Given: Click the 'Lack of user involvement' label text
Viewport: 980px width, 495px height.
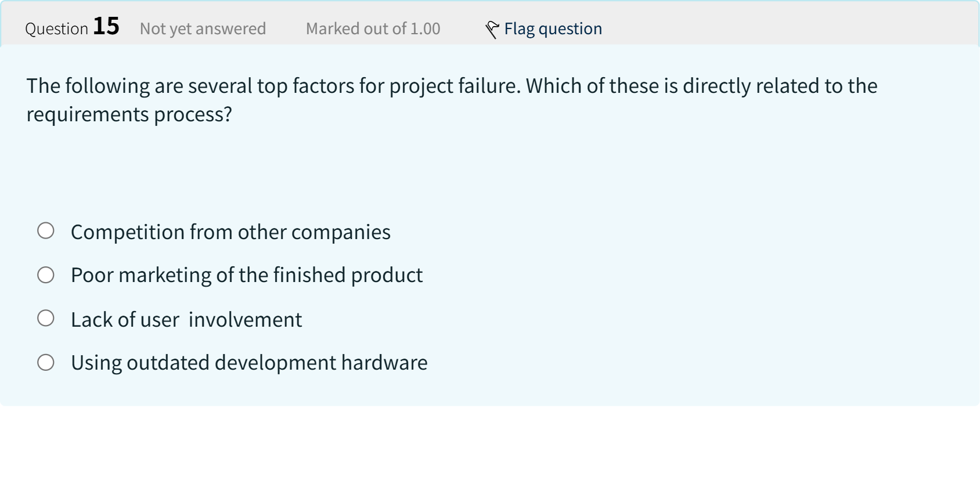Looking at the screenshot, I should [186, 320].
